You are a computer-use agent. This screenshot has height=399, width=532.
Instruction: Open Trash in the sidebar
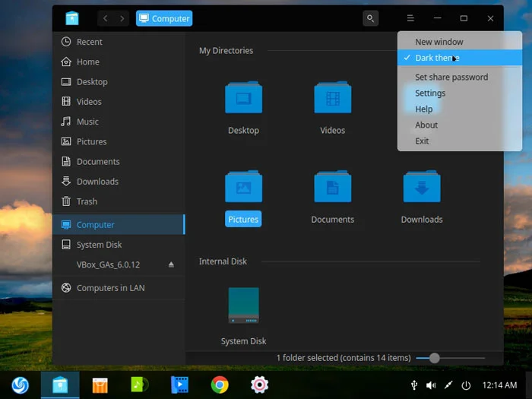(87, 201)
